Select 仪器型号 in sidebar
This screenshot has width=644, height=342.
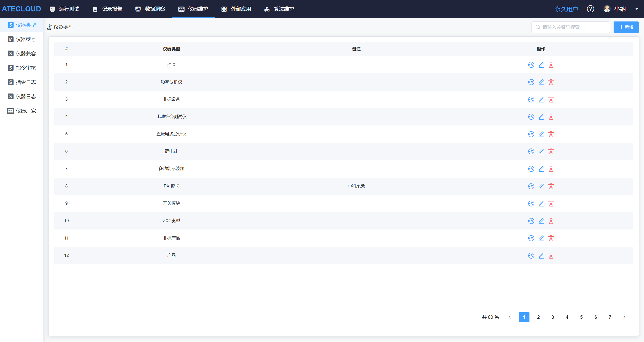tap(21, 39)
